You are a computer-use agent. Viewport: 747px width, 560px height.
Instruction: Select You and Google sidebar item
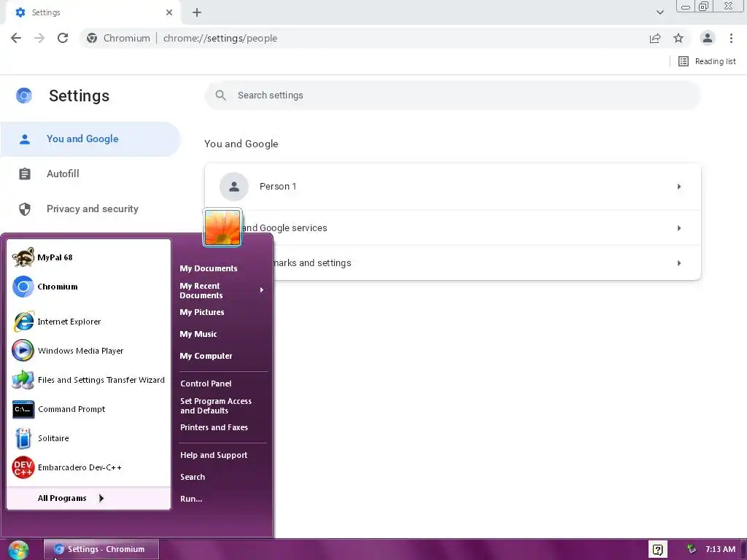point(90,139)
